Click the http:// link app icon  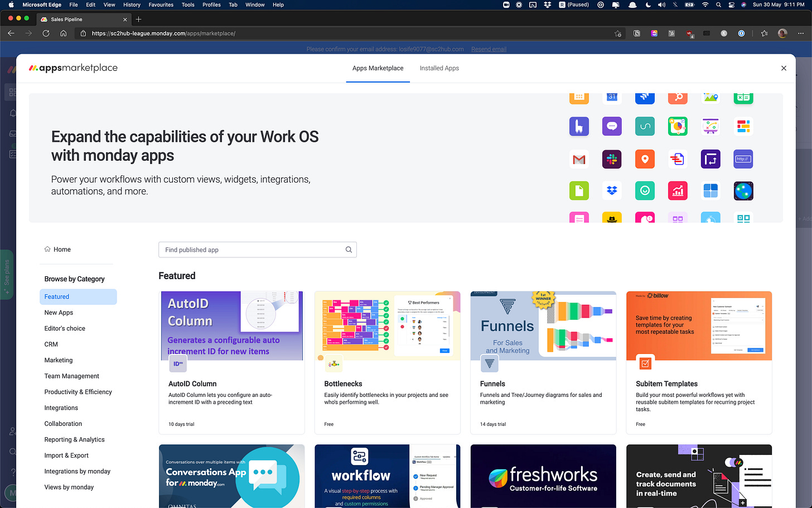pos(743,159)
